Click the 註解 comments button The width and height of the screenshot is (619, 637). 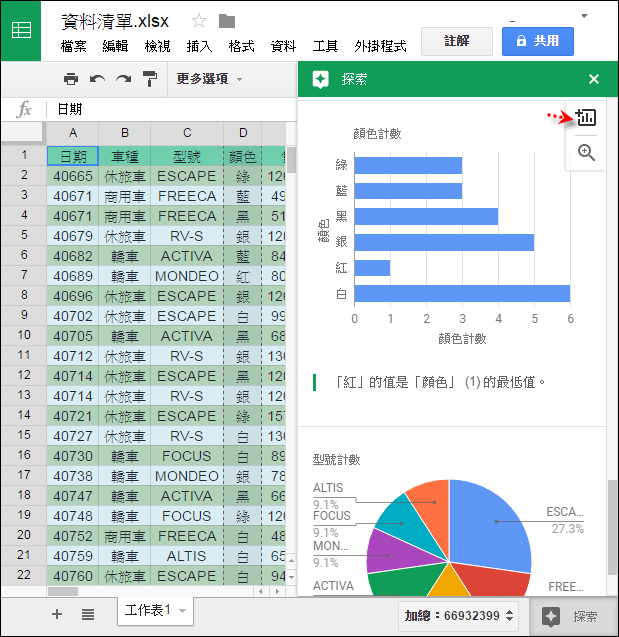[x=457, y=41]
